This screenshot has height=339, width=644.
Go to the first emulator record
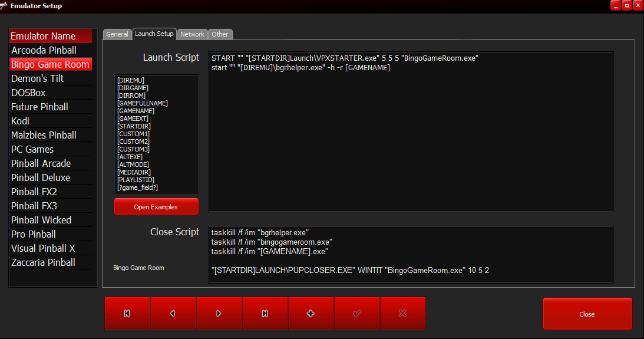127,314
